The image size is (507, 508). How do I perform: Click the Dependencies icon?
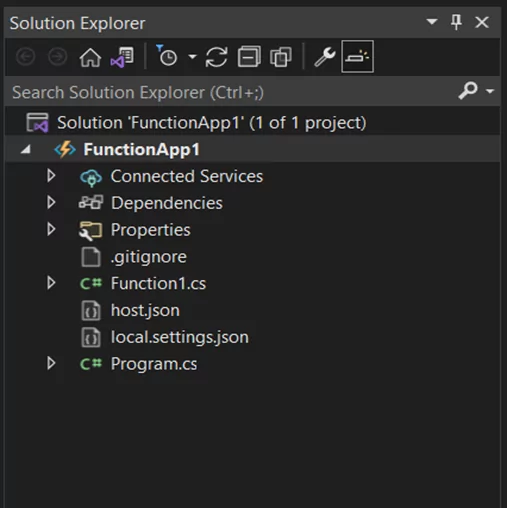point(91,202)
